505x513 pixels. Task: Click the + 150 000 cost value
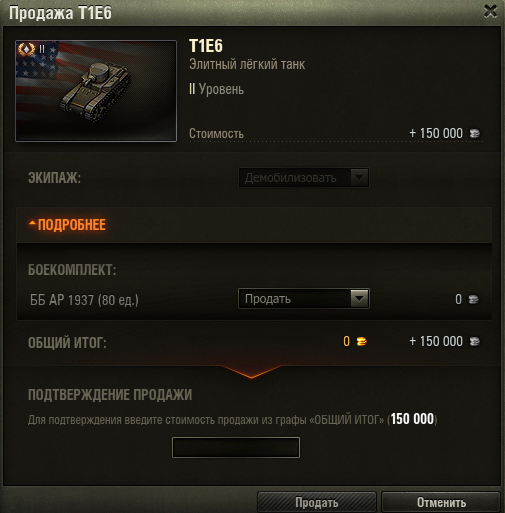436,133
